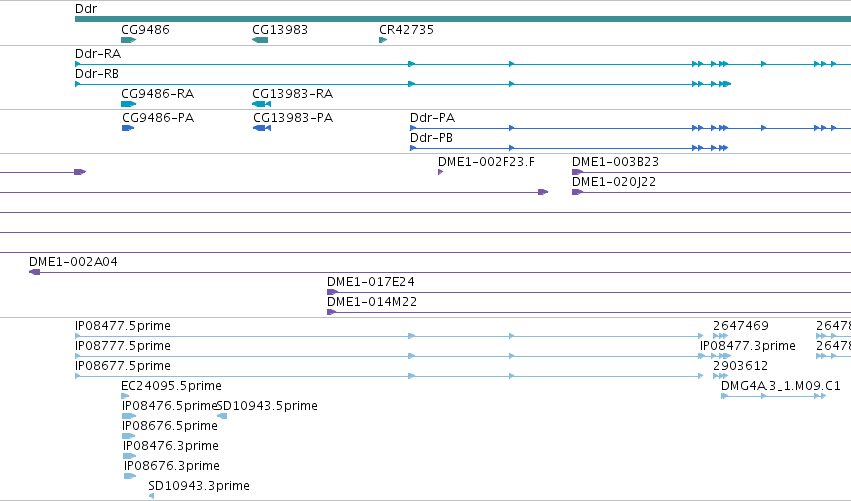Image resolution: width=851 pixels, height=501 pixels.
Task: Click the CR42735 gene marker
Action: pyautogui.click(x=383, y=40)
